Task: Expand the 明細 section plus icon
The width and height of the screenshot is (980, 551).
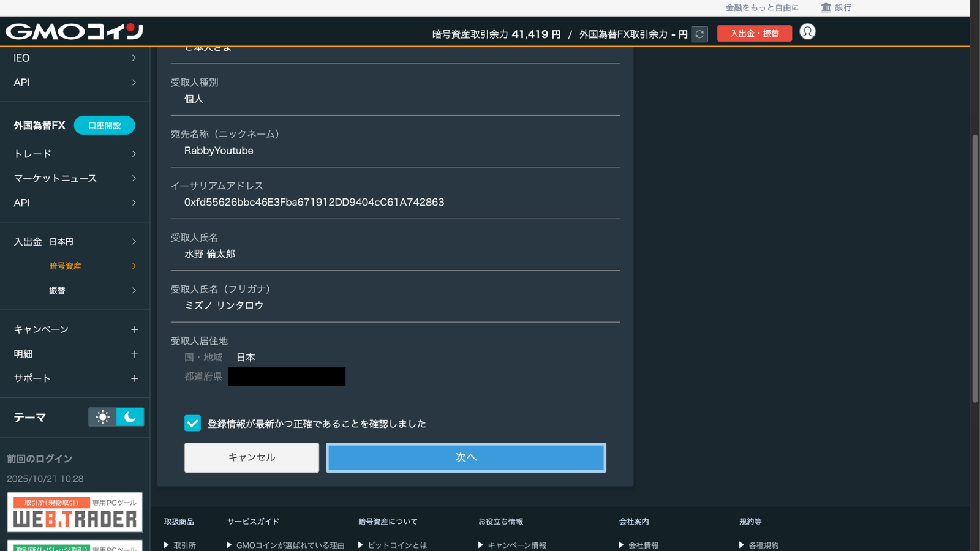Action: [134, 354]
